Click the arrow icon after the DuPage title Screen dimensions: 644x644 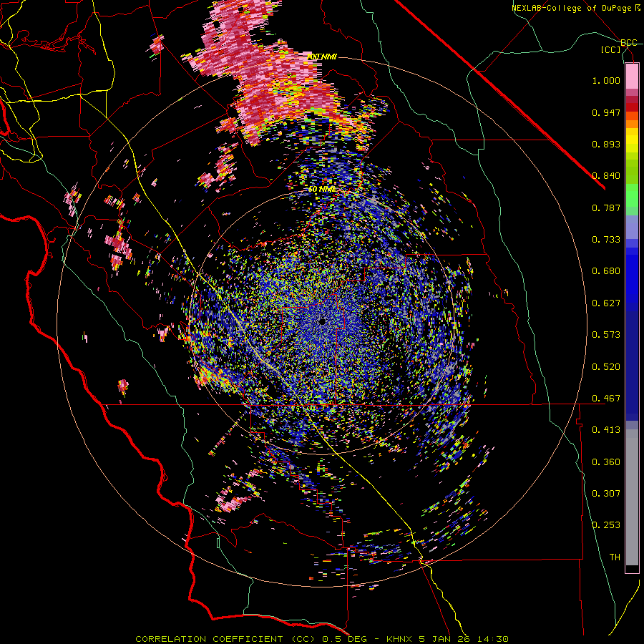click(637, 8)
